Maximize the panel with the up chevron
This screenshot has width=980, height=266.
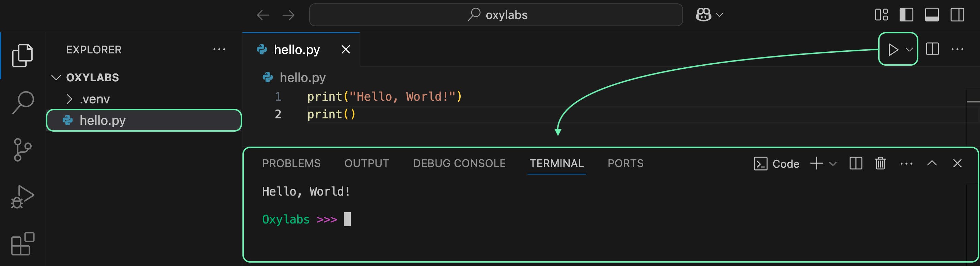click(932, 163)
